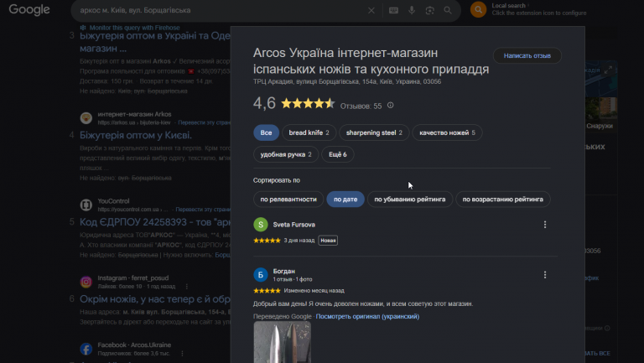
Task: Sort reviews по релевантности
Action: click(x=288, y=200)
